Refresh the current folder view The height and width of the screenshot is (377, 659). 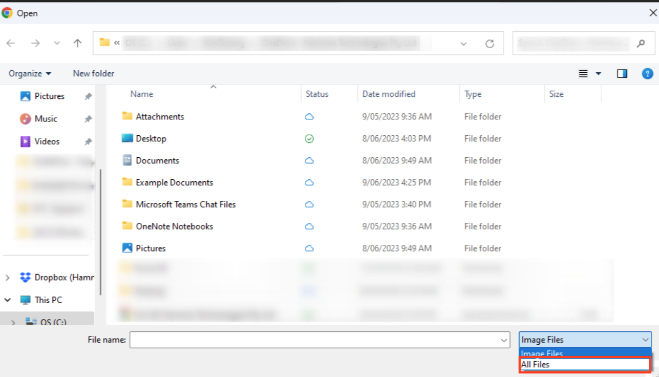[490, 43]
